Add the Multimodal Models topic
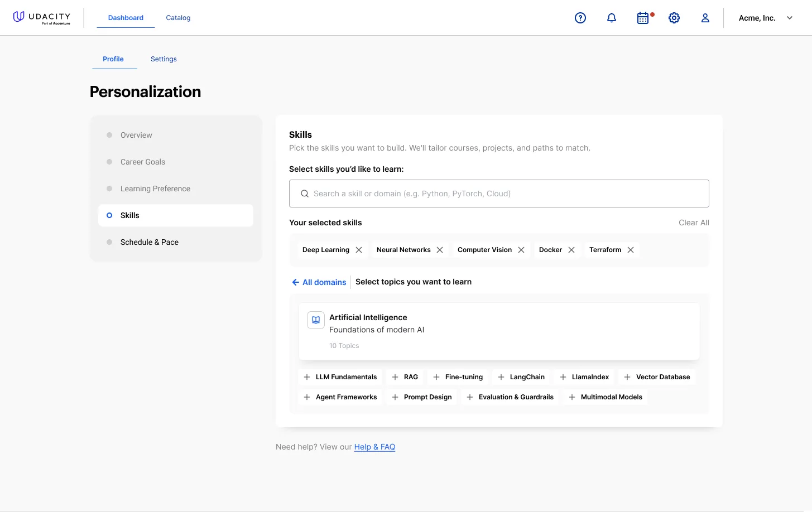This screenshot has width=812, height=512. [606, 397]
